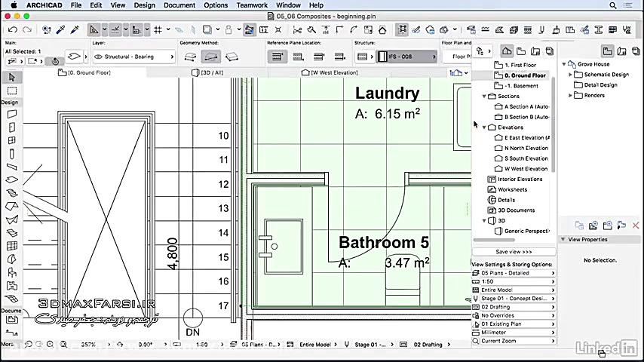
Task: Toggle the eye on Structural - Bearing layer
Action: point(98,57)
